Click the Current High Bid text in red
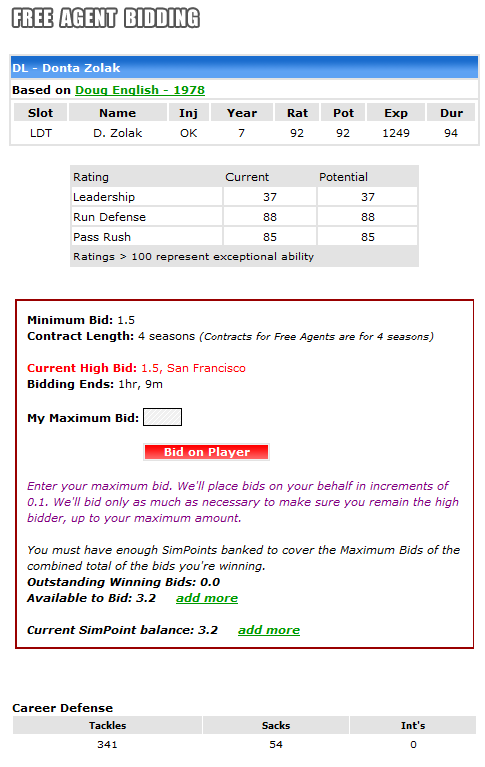This screenshot has width=485, height=767. (136, 368)
